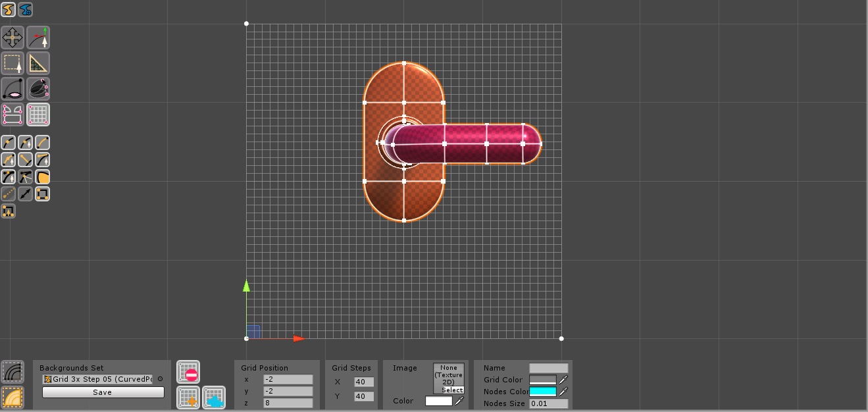868x412 pixels.
Task: Click the add grid icon with orange plus
Action: click(x=188, y=398)
